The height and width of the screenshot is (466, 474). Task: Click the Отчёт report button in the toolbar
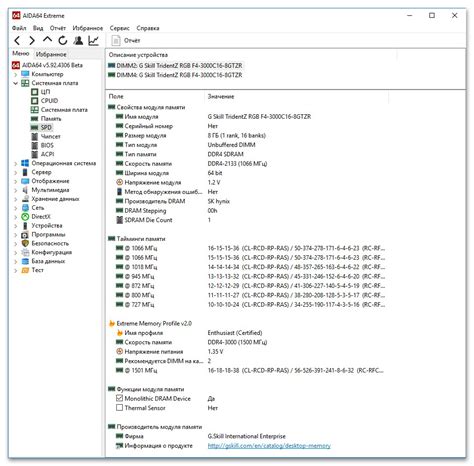click(126, 41)
